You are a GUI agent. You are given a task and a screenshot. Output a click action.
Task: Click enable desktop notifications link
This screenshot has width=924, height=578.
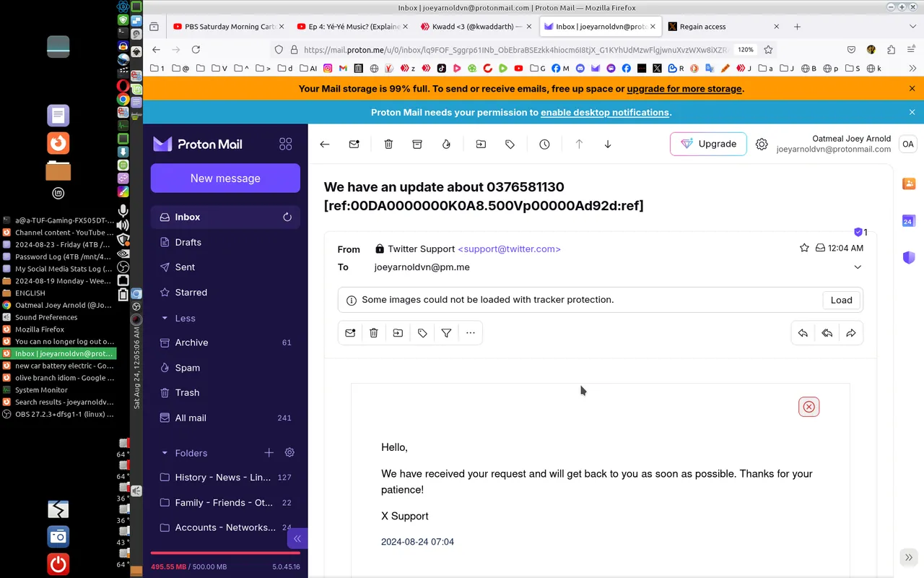point(605,113)
